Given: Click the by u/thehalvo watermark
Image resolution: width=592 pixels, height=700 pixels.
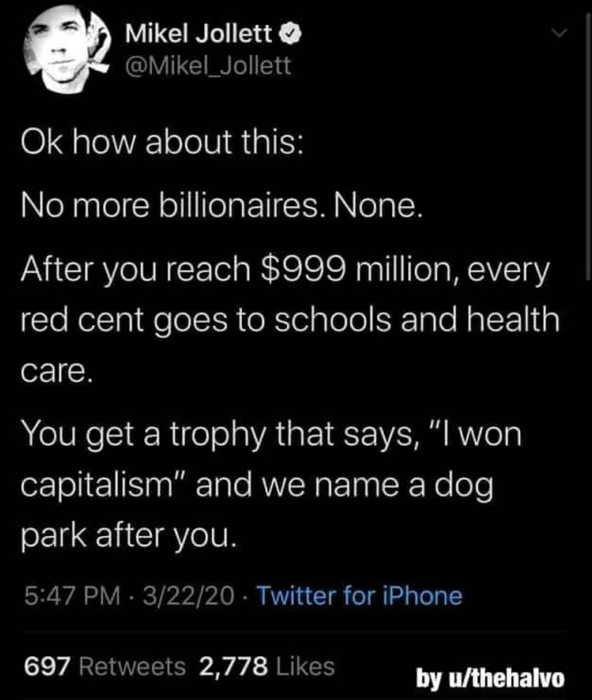Looking at the screenshot, I should click(490, 678).
